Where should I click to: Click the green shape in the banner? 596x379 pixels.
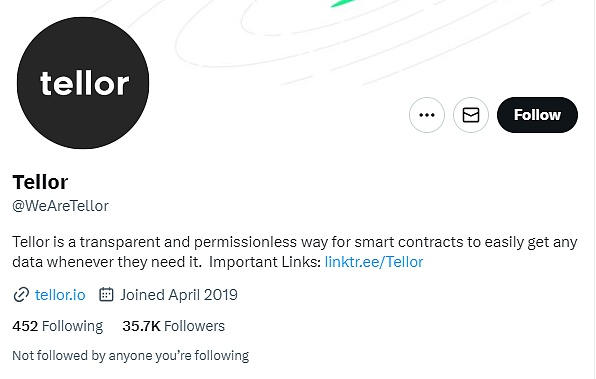coord(342,3)
